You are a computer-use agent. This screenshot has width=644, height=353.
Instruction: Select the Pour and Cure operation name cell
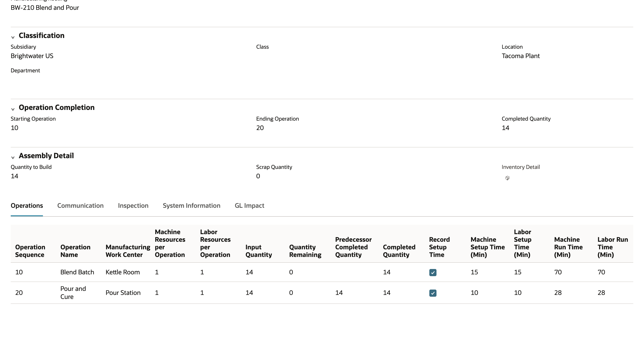(x=73, y=292)
